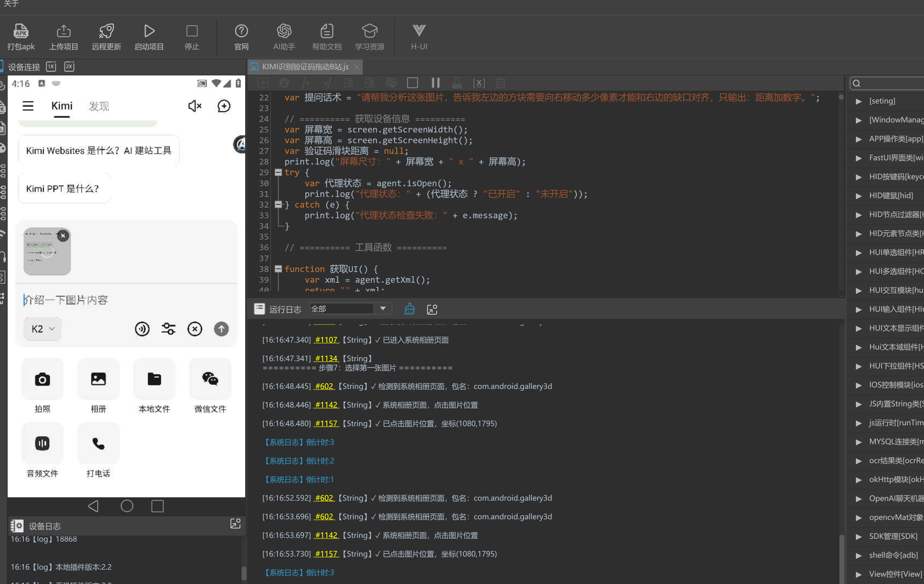Toggle the mute speaker icon in Kimi
Screen dimensions: 924x584
(195, 106)
